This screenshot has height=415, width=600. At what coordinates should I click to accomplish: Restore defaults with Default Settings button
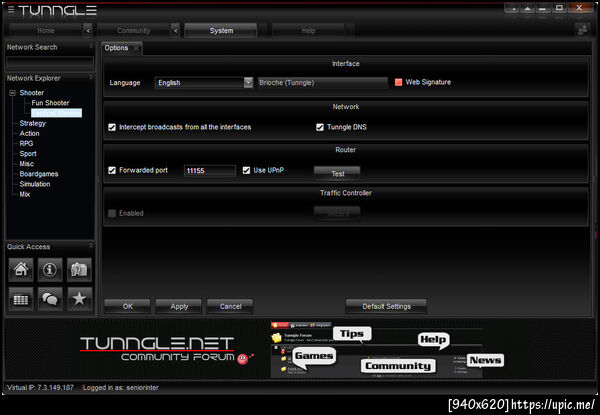click(386, 306)
